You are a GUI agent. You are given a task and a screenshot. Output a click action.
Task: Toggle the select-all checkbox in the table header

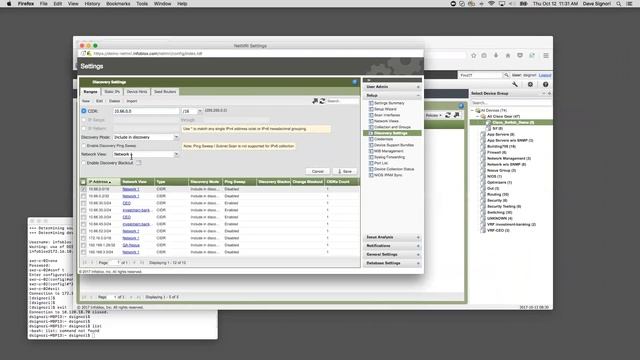pos(83,182)
